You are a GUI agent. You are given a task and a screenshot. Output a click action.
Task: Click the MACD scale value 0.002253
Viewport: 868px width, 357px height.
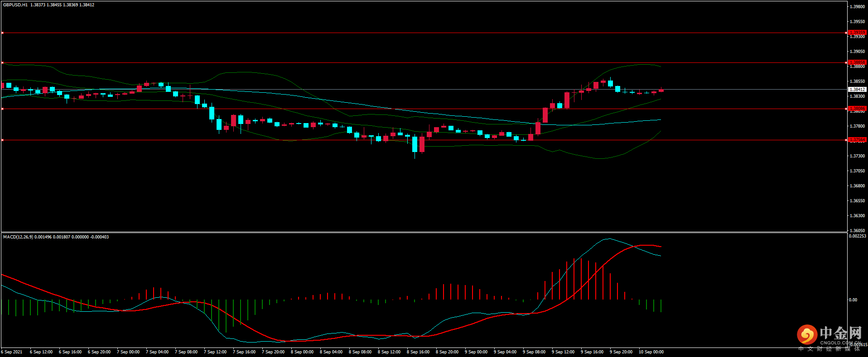coord(858,236)
